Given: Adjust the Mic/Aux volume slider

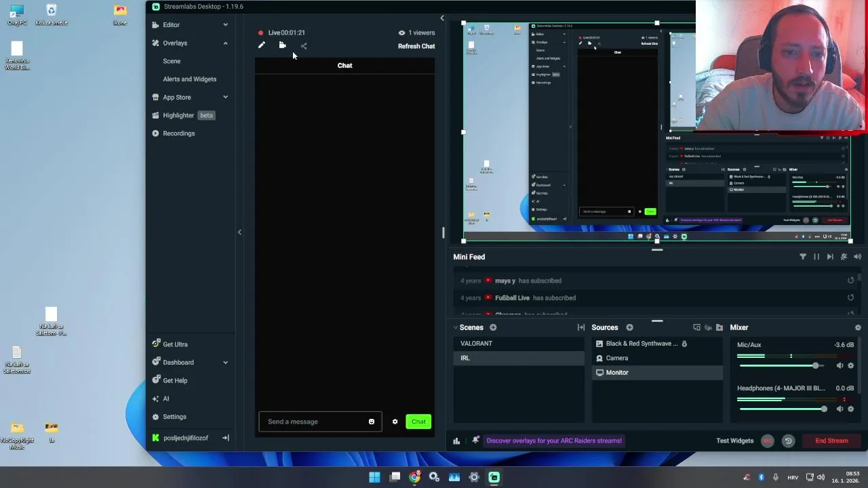Looking at the screenshot, I should [x=783, y=365].
